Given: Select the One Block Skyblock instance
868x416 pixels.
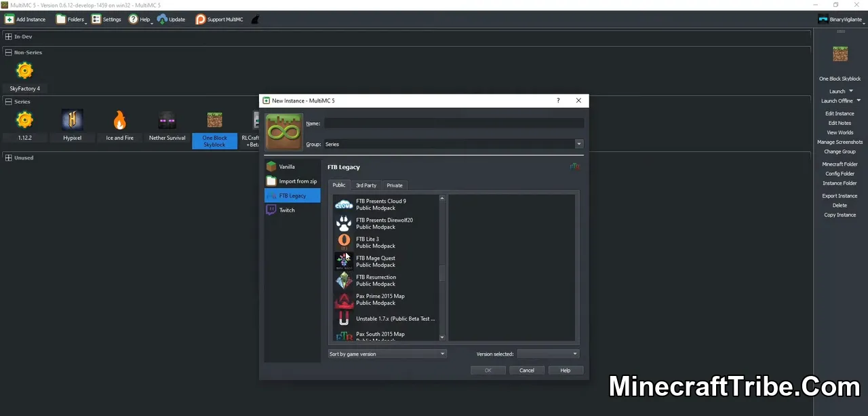Looking at the screenshot, I should pos(214,129).
